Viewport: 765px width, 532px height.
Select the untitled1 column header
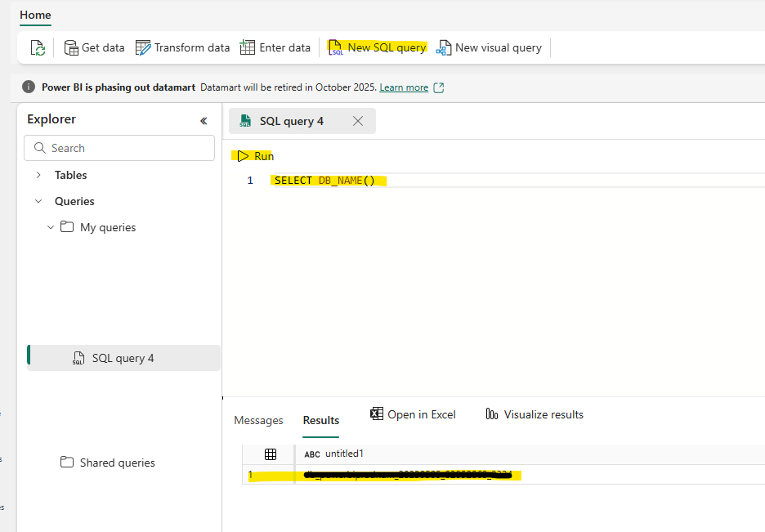[x=333, y=454]
